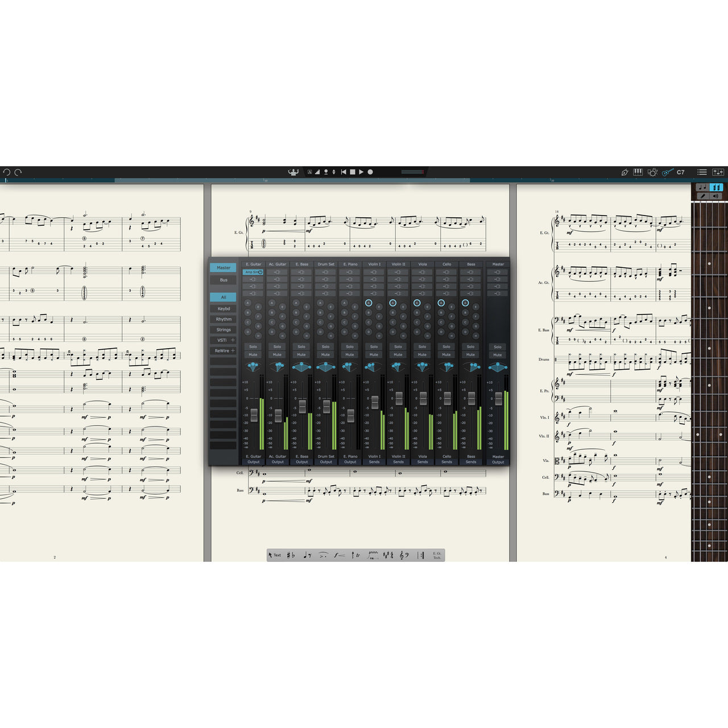Select the Text tool in the entry palette

[x=277, y=555]
